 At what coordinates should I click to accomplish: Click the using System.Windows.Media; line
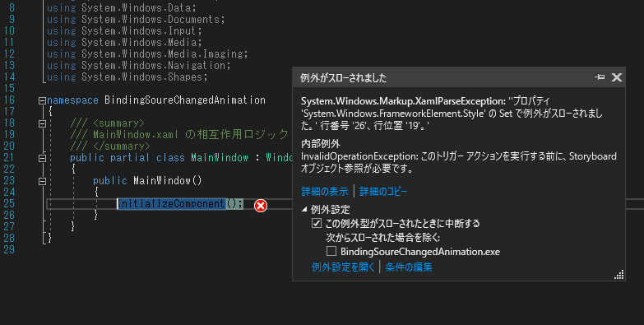[124, 42]
